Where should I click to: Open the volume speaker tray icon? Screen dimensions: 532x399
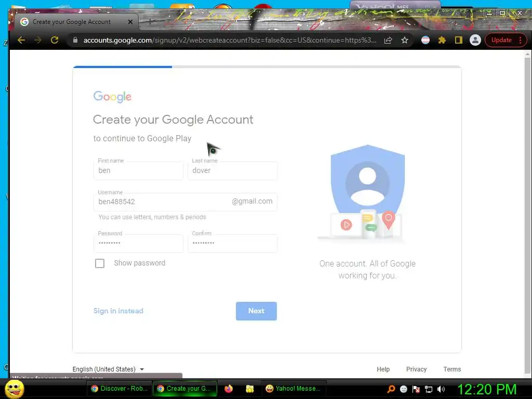(441, 389)
